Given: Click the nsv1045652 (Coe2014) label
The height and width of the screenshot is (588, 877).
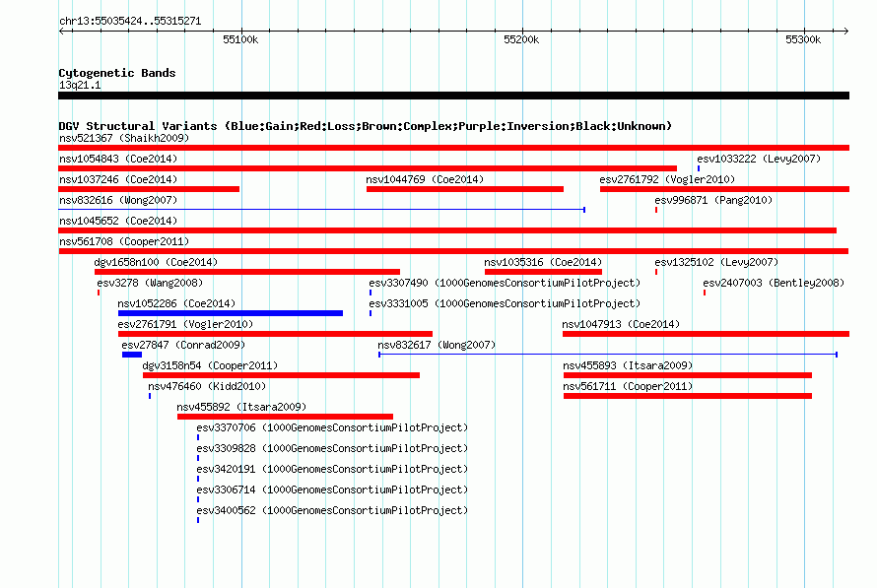Looking at the screenshot, I should tap(118, 221).
